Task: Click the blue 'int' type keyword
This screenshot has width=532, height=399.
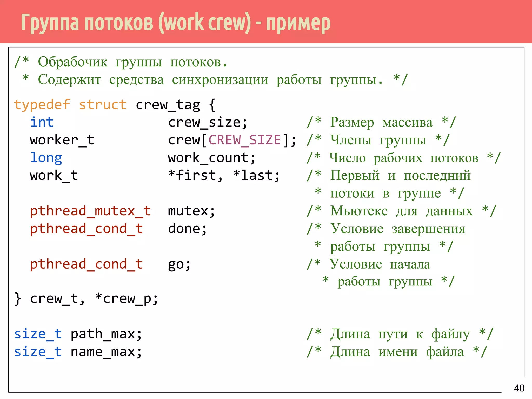Action: (42, 122)
